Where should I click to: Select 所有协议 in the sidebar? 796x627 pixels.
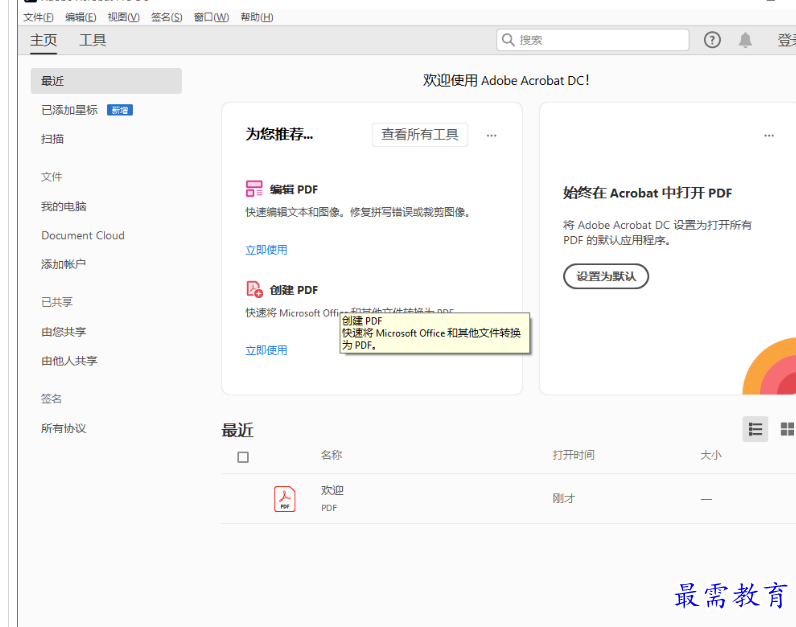(x=63, y=428)
